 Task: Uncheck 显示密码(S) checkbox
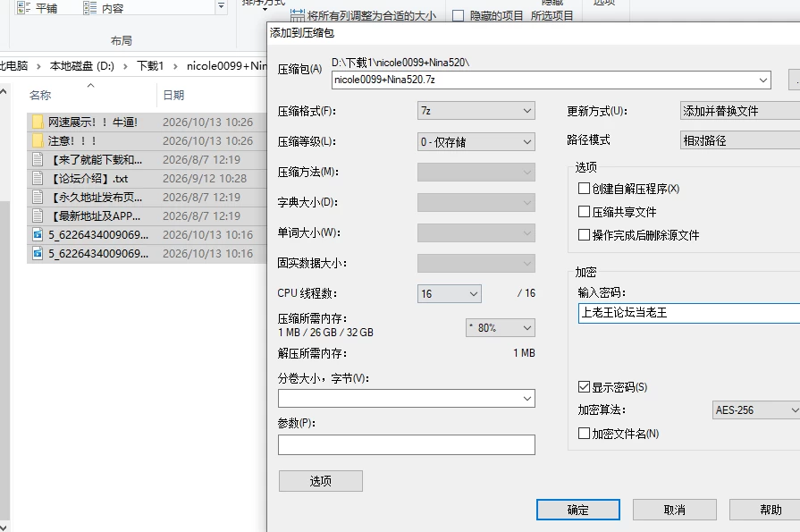point(585,387)
